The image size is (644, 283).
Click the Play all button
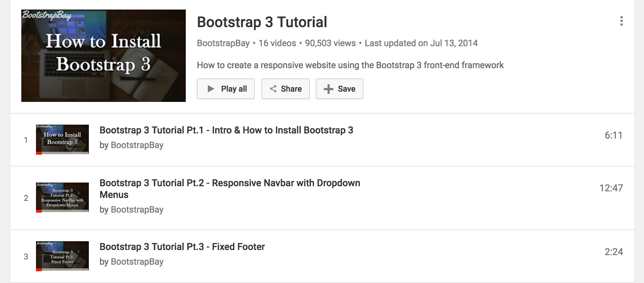(226, 89)
